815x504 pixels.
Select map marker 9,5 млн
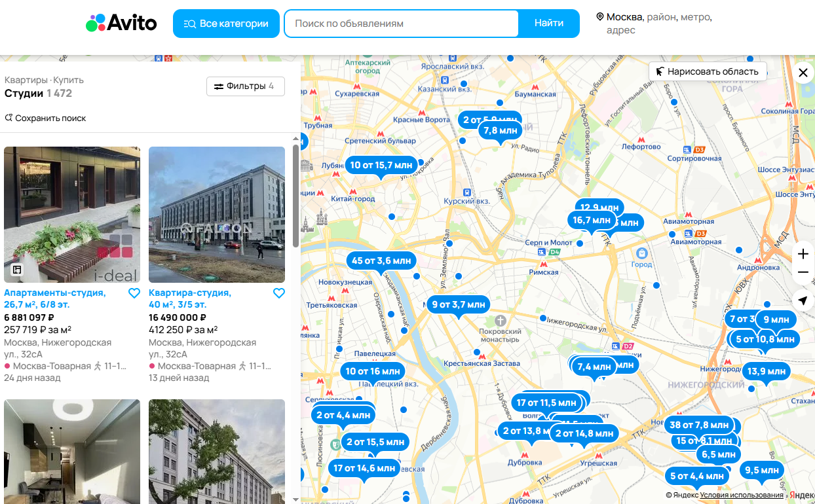tap(762, 471)
